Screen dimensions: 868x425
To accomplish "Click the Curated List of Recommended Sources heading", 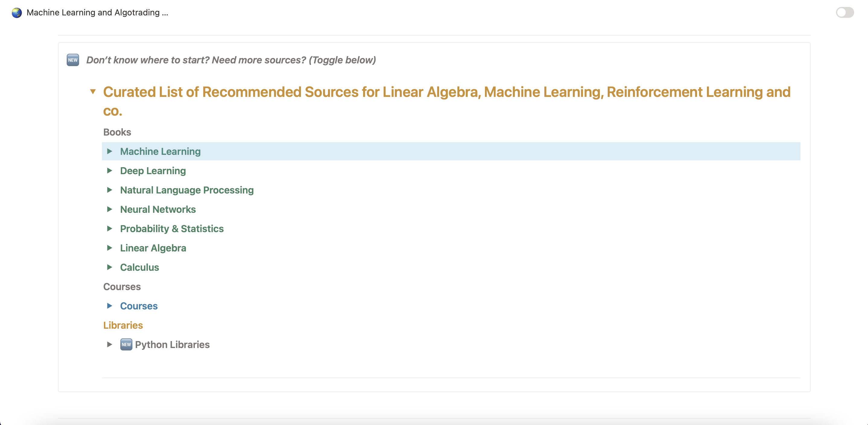I will pyautogui.click(x=446, y=92).
